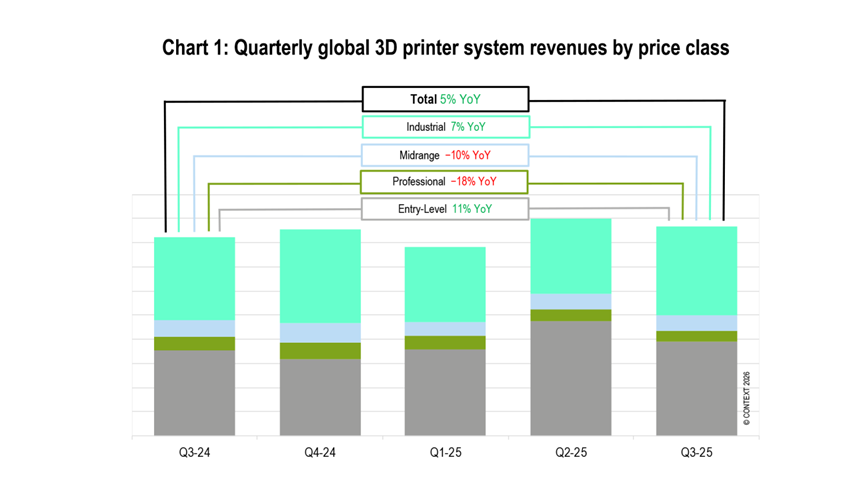Click the Q4-24 axis label
This screenshot has height=487, width=865.
pos(320,453)
